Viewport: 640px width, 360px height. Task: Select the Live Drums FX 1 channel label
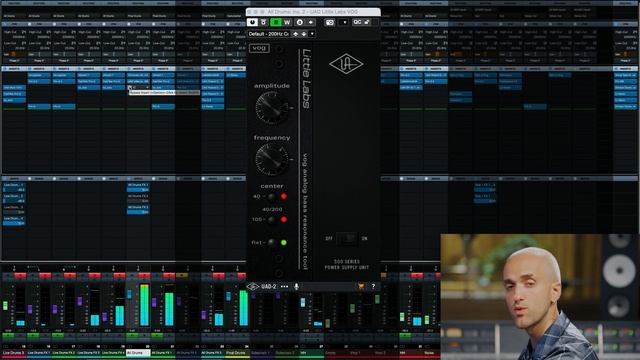38,353
